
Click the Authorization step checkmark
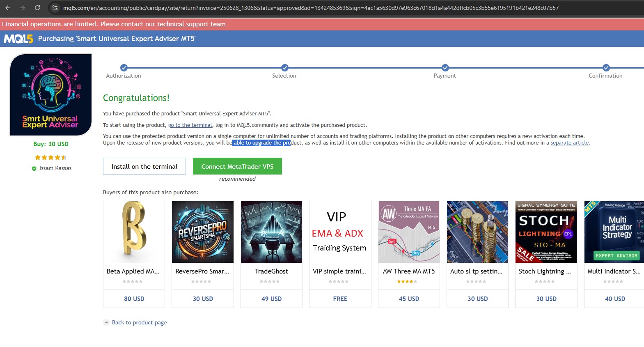[124, 68]
